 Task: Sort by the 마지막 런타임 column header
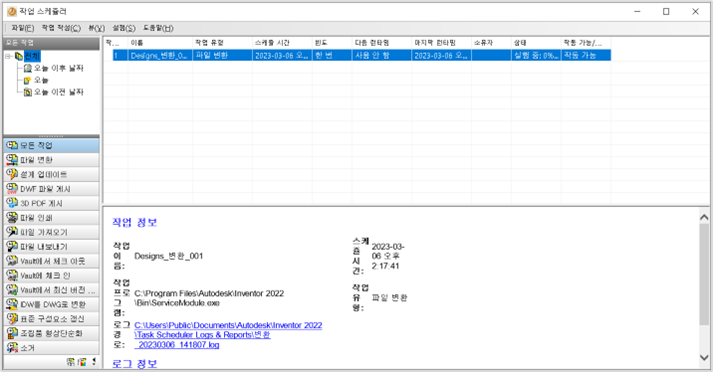pos(442,43)
